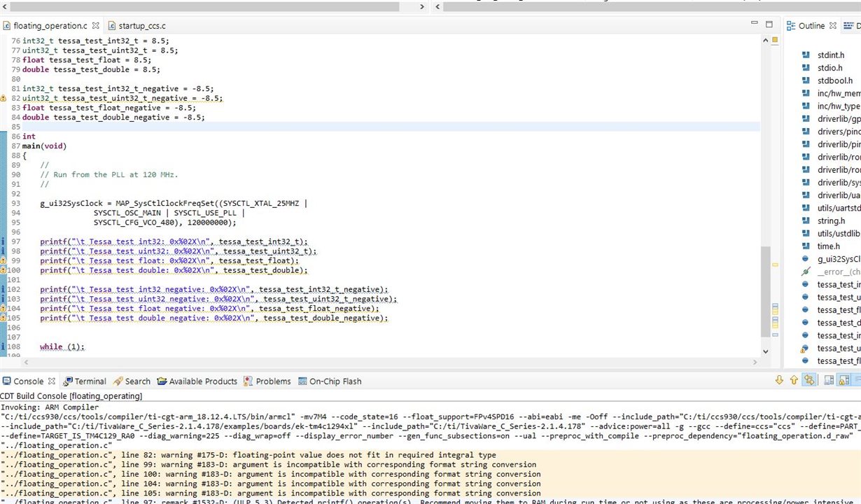Click the stdint.h include icon
The image size is (861, 504).
pyautogui.click(x=804, y=55)
